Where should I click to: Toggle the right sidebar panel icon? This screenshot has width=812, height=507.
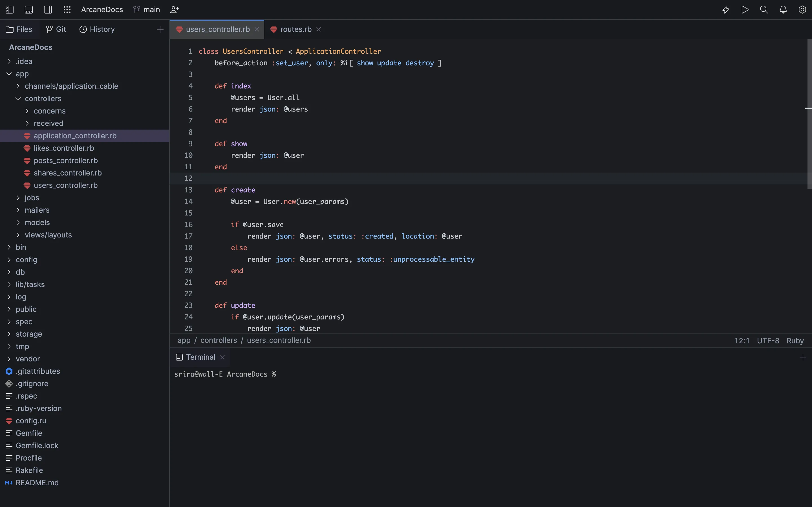(48, 9)
